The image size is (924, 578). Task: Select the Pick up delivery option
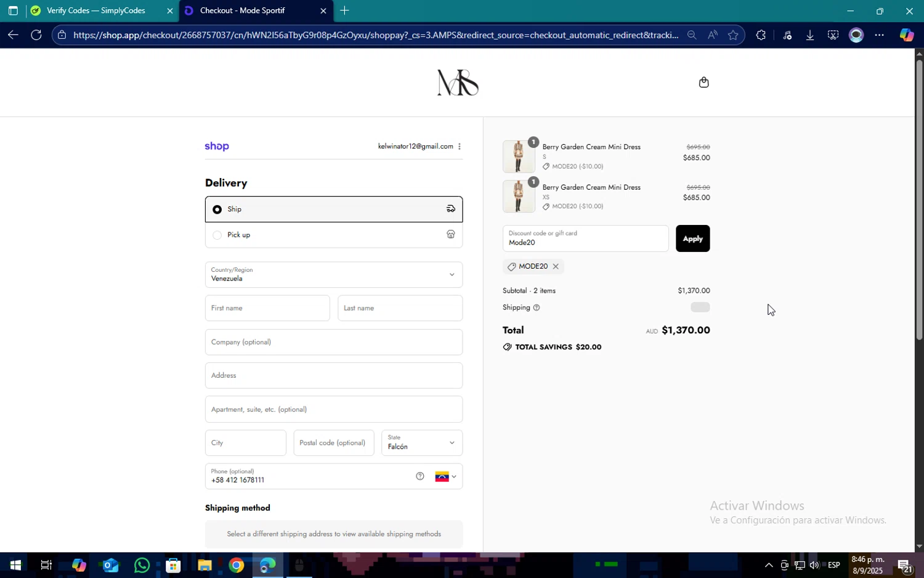(x=334, y=235)
